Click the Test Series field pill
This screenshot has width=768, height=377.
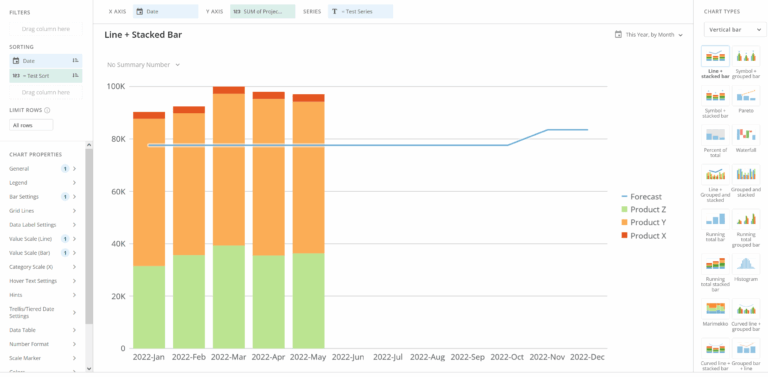(360, 11)
